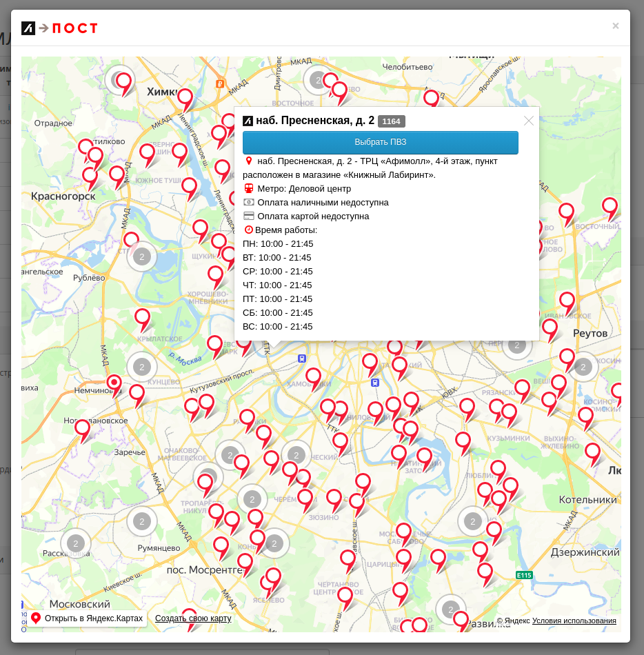Screen dimensions: 644x655
Task: Click the 1164 point number badge
Action: (392, 121)
